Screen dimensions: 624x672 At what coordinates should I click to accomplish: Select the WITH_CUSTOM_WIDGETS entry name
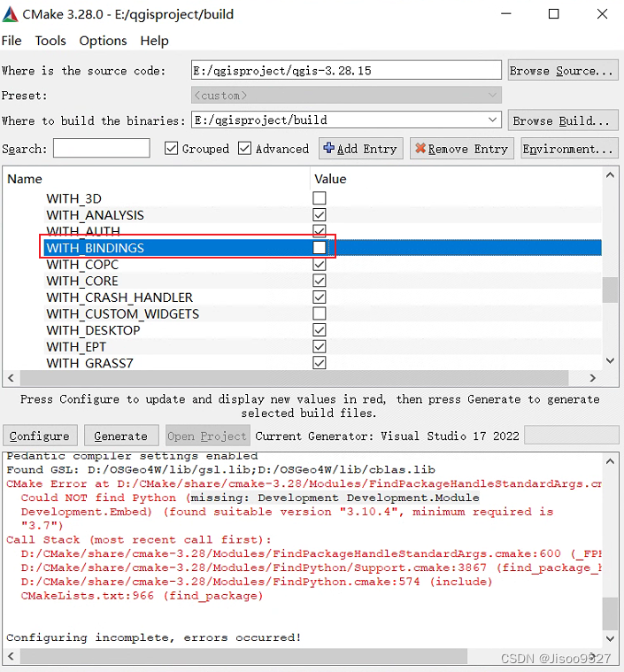(122, 314)
